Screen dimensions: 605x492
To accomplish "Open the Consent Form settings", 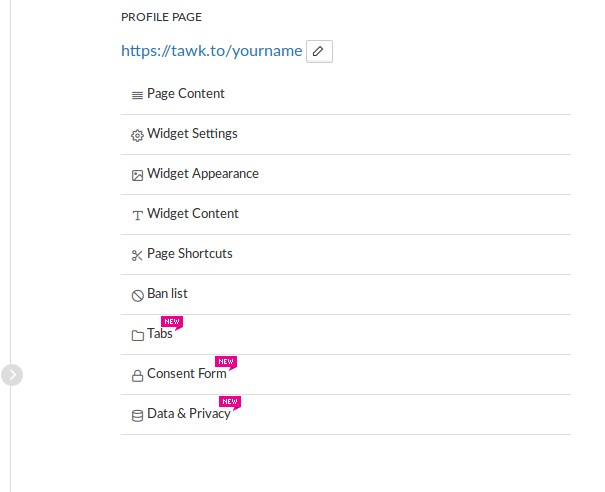I will 187,374.
